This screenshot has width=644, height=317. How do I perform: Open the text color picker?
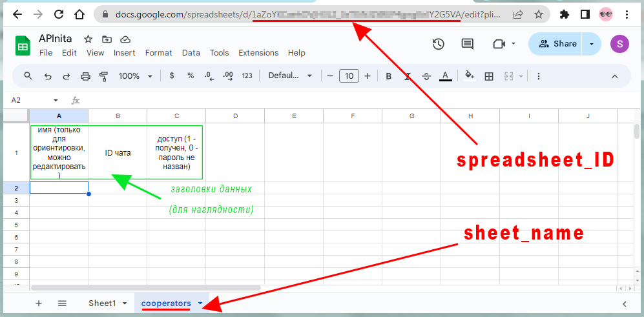tap(445, 76)
